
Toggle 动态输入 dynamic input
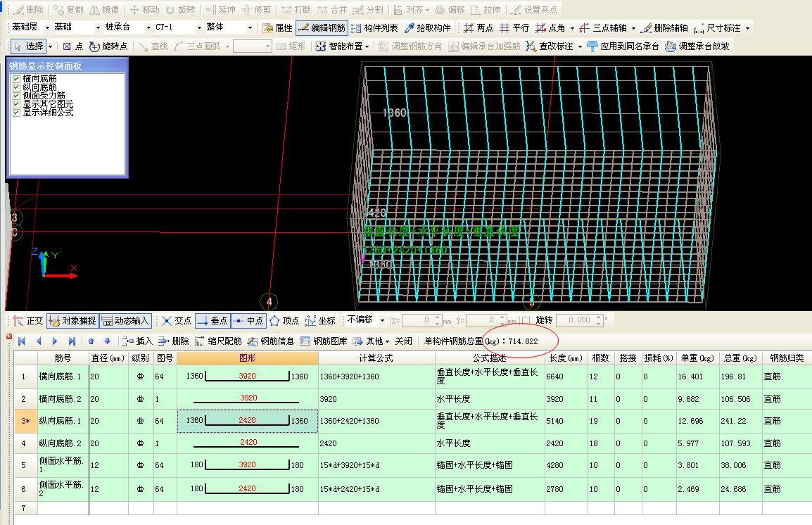[x=125, y=321]
